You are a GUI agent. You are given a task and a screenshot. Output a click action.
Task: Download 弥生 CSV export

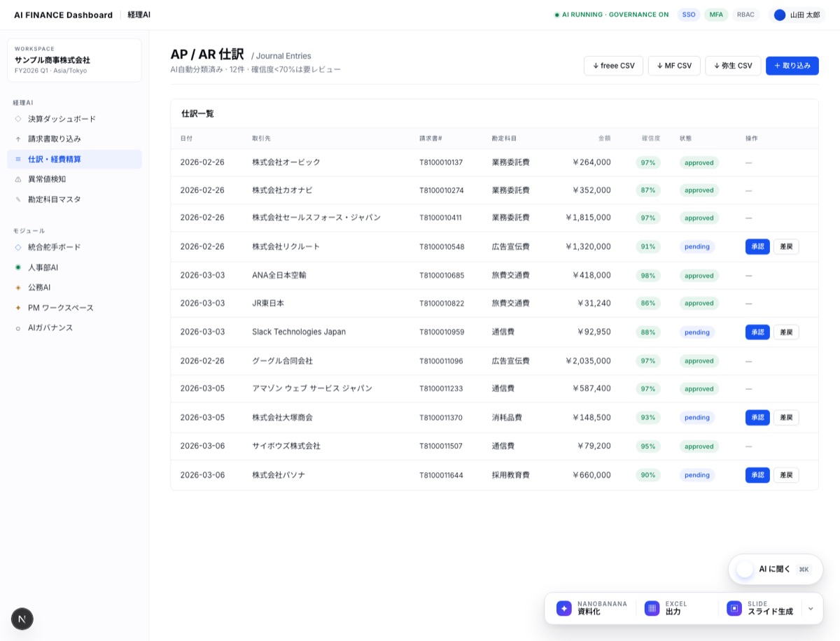coord(733,66)
